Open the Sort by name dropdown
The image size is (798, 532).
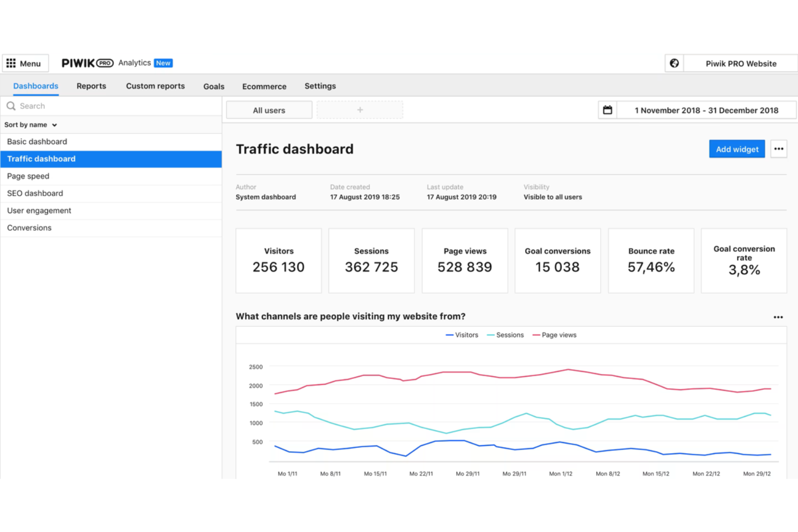tap(31, 125)
